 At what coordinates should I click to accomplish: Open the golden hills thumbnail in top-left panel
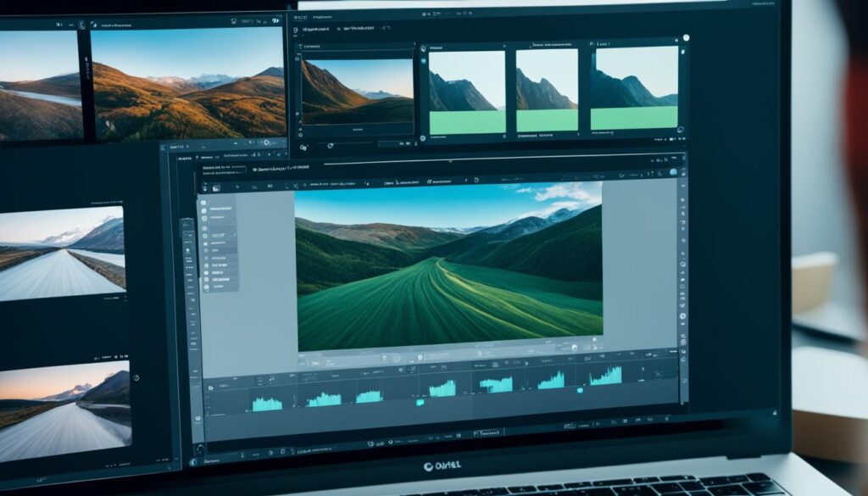tap(187, 83)
